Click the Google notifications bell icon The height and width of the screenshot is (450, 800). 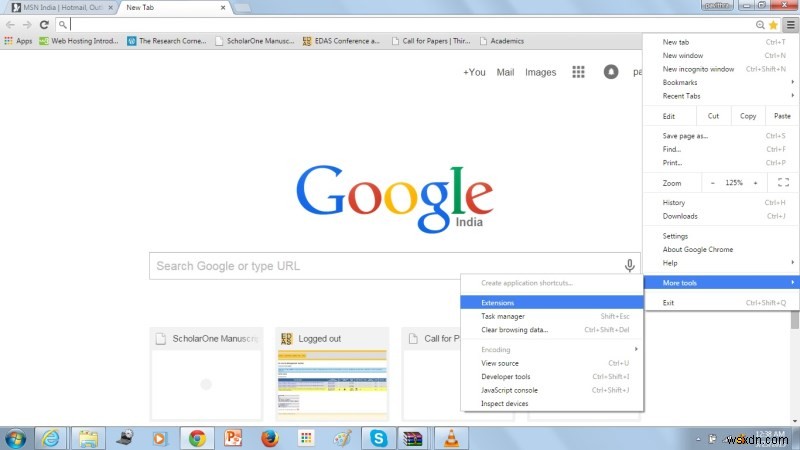click(611, 72)
